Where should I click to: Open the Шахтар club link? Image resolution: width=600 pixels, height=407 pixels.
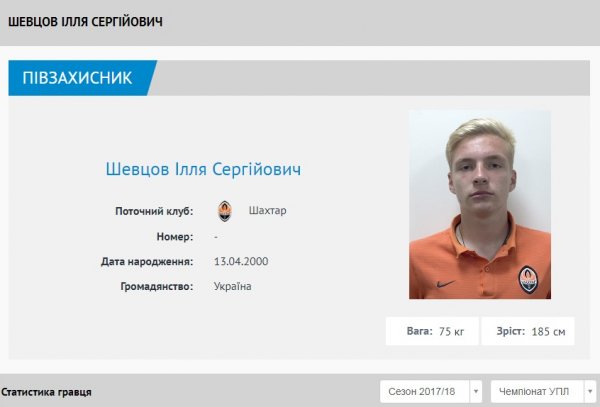(267, 211)
